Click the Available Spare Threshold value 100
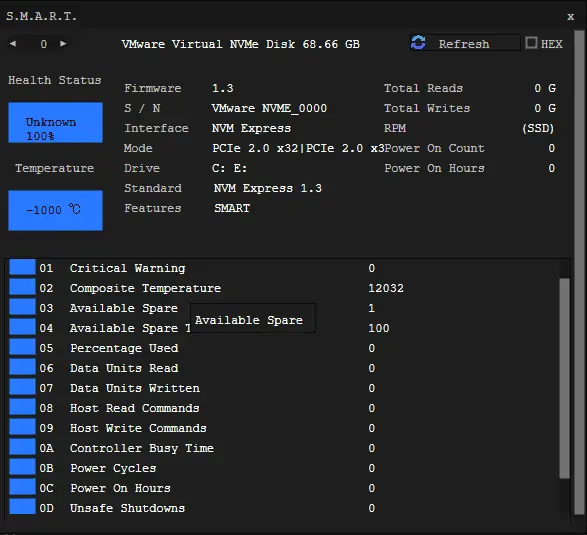 click(379, 328)
